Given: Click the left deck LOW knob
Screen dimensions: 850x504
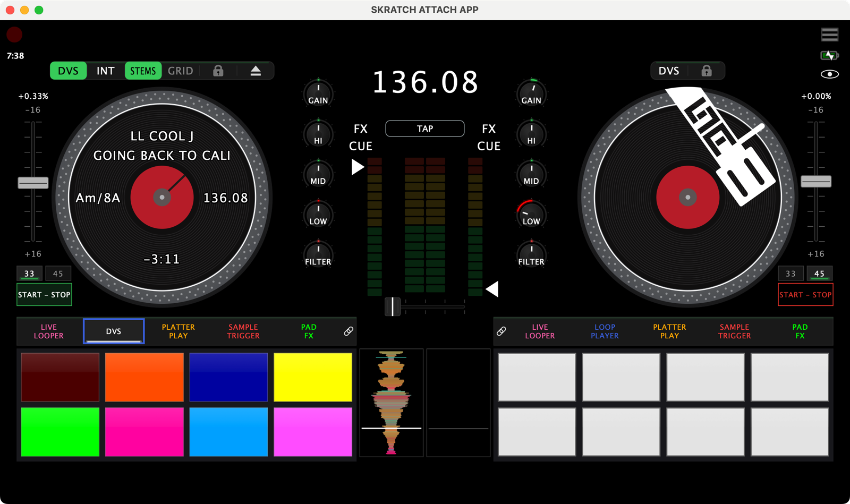Looking at the screenshot, I should click(318, 214).
